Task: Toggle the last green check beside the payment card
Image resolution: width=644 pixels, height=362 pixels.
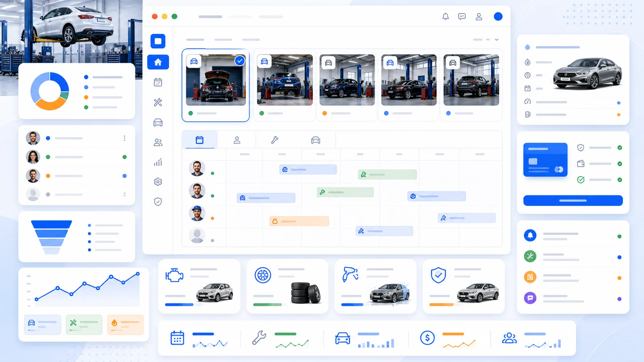Action: point(620,180)
